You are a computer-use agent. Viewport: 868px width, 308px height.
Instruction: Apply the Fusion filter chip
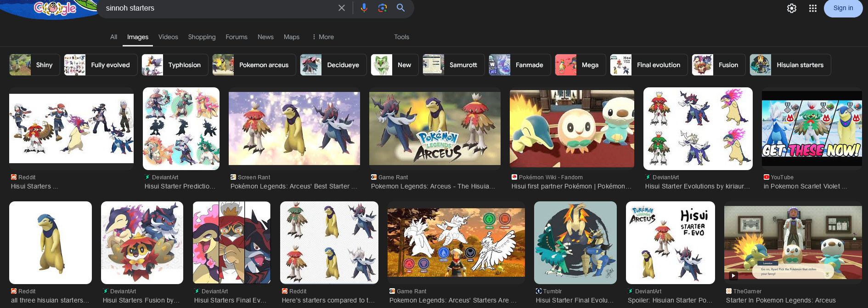[x=719, y=65]
